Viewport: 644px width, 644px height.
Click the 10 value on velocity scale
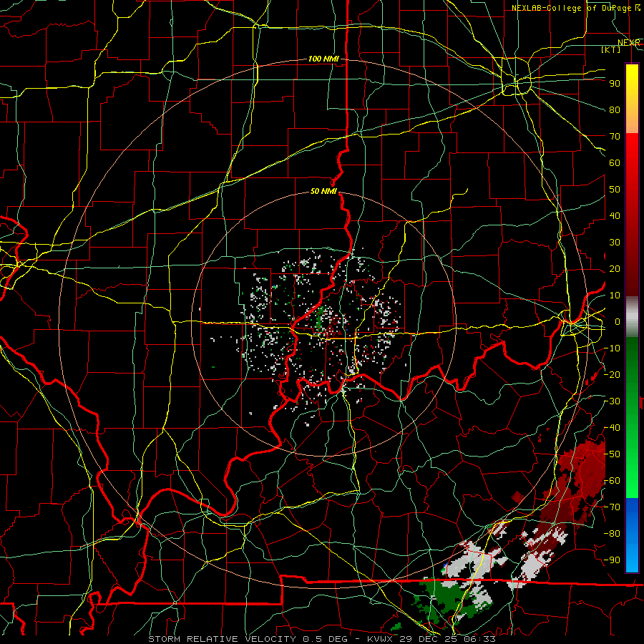(615, 296)
